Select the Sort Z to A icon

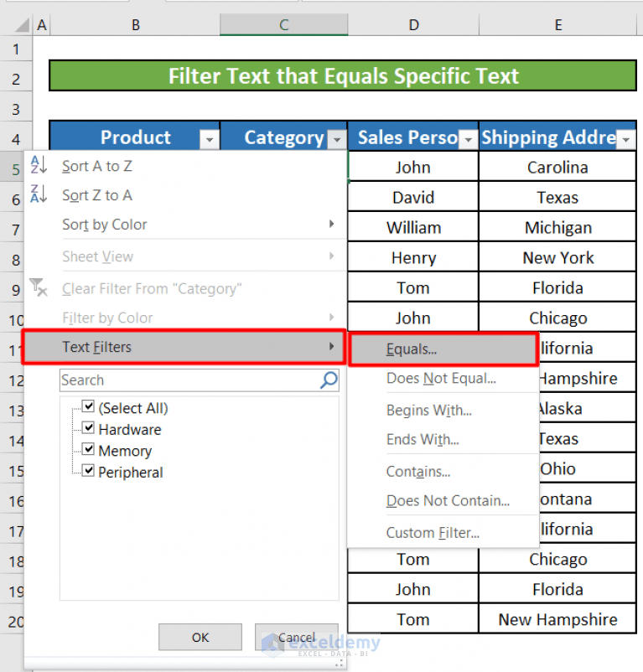[39, 195]
